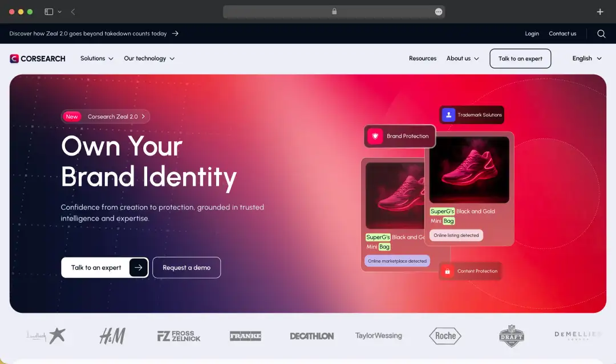This screenshot has width=616, height=364.
Task: Open the sidebar options chevron in Safari
Action: [60, 12]
